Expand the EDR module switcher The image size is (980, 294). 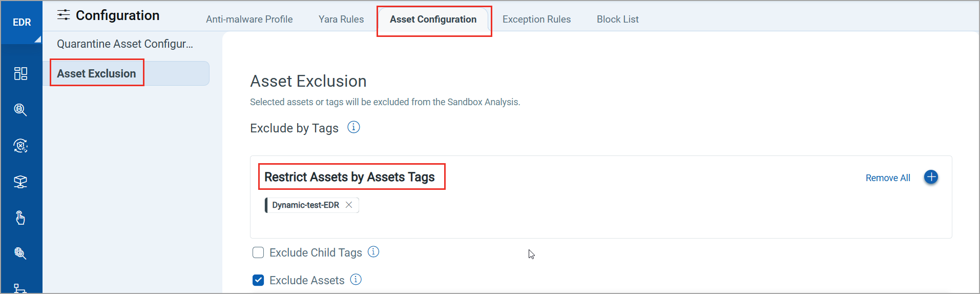tap(22, 22)
